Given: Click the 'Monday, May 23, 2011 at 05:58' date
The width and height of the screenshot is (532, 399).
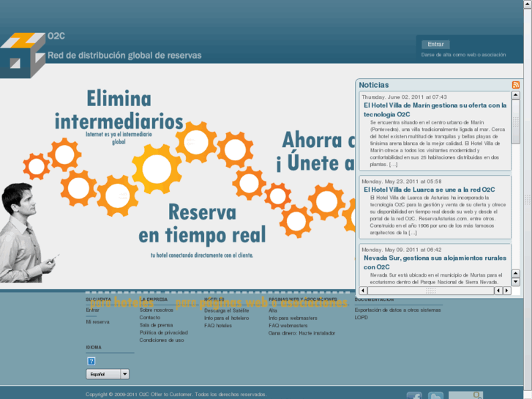Looking at the screenshot, I should pos(401,182).
